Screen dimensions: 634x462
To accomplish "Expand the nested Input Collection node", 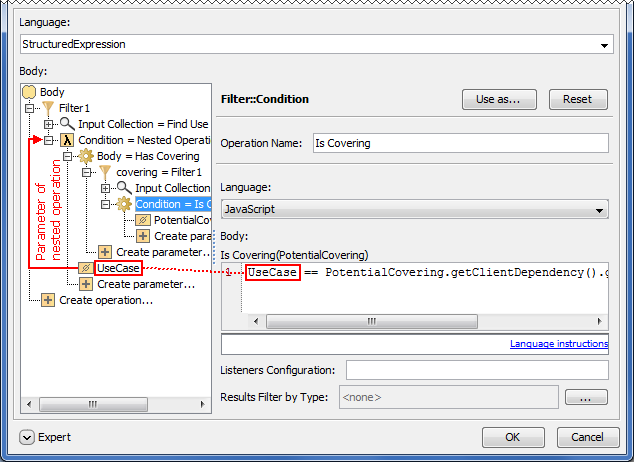I will click(x=106, y=188).
